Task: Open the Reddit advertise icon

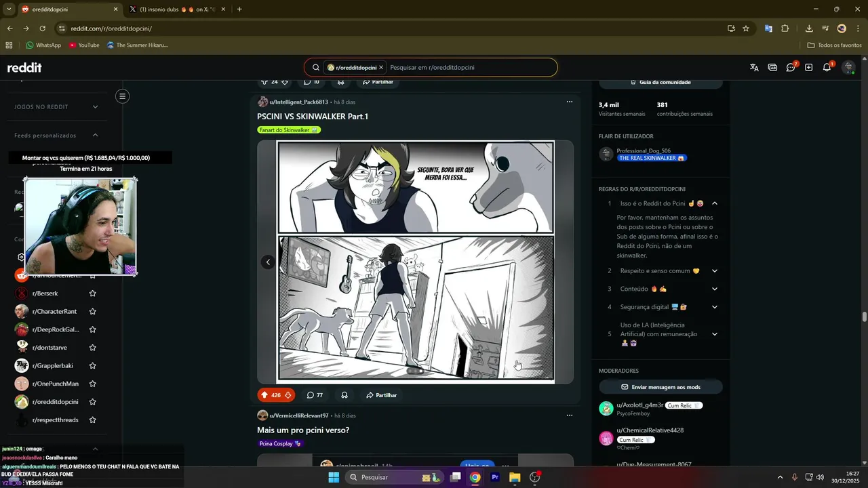Action: click(772, 67)
